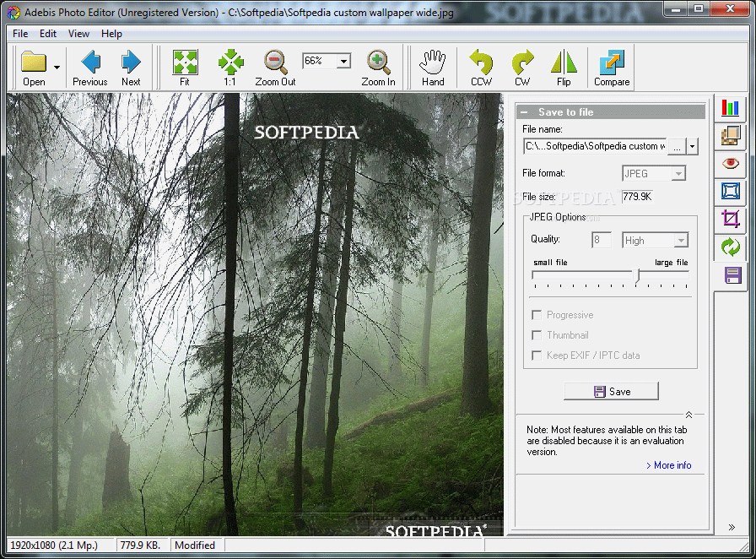Screen dimensions: 756x559
Task: Open the Help menu
Action: pos(111,34)
